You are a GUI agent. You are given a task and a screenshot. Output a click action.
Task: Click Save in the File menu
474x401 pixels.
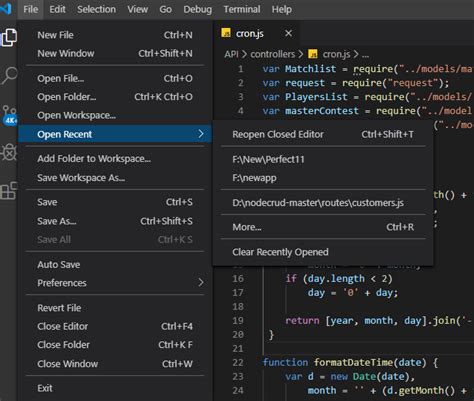tap(115, 202)
